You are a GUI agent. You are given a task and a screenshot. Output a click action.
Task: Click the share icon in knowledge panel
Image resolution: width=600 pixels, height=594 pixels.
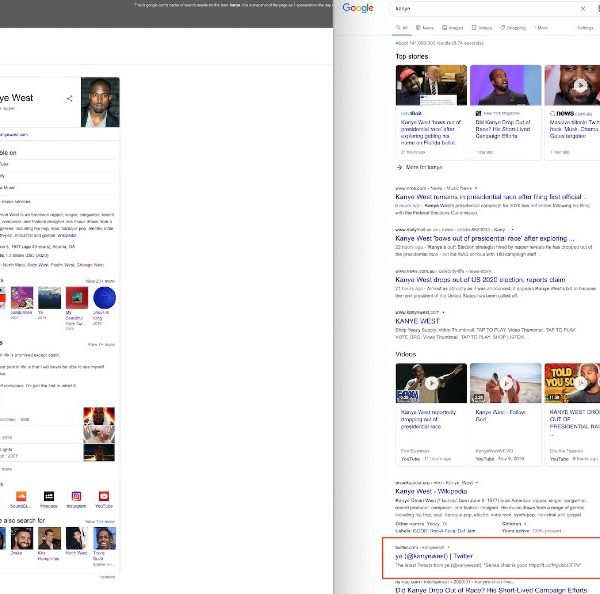[x=69, y=99]
